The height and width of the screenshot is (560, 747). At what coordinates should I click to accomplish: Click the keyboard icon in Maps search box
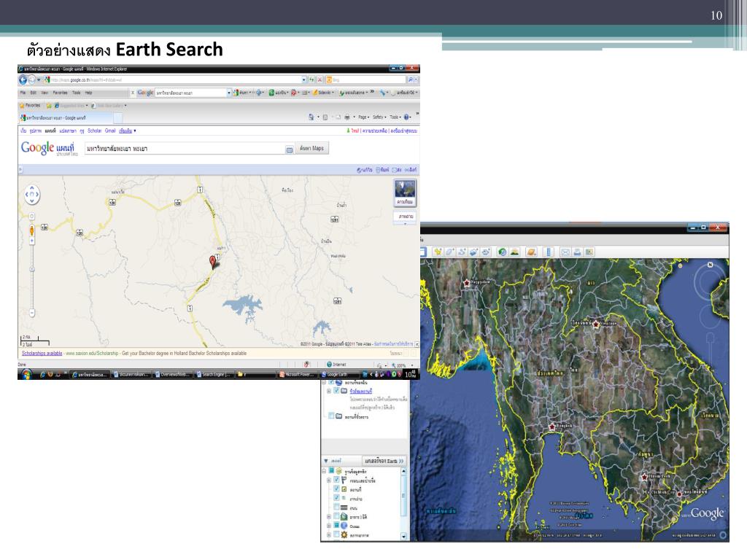(289, 149)
